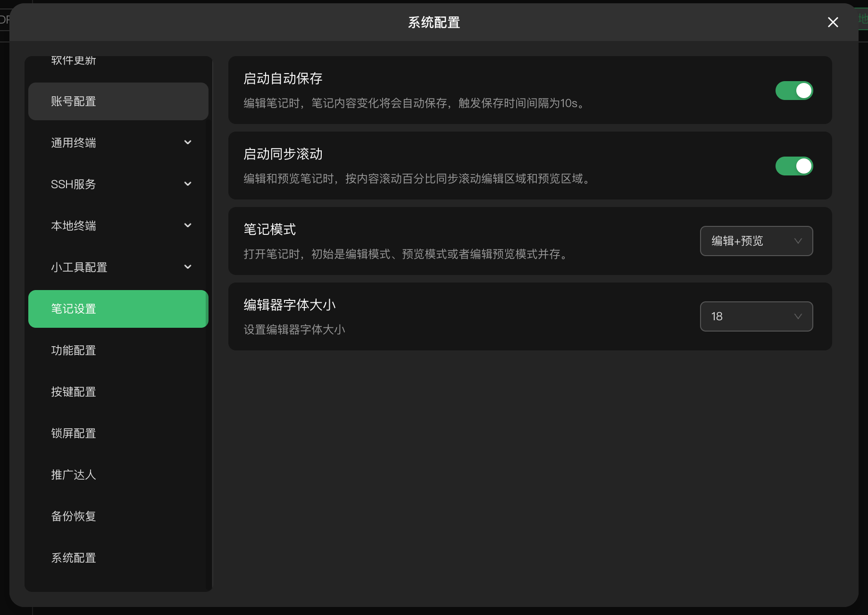
Task: Open the 备份恢复 settings
Action: (118, 516)
